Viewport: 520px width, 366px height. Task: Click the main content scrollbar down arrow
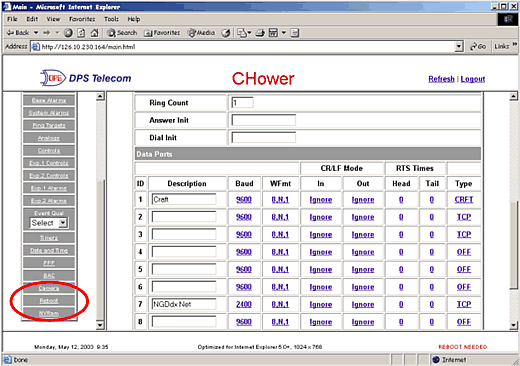[514, 325]
